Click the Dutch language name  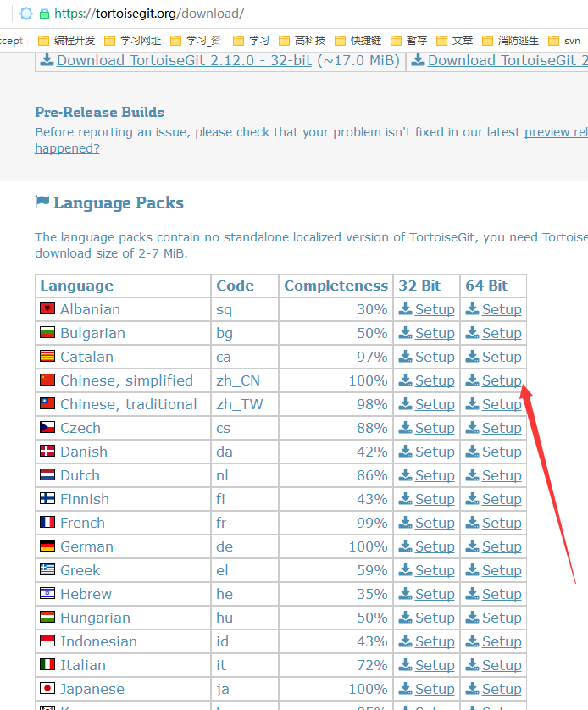80,475
